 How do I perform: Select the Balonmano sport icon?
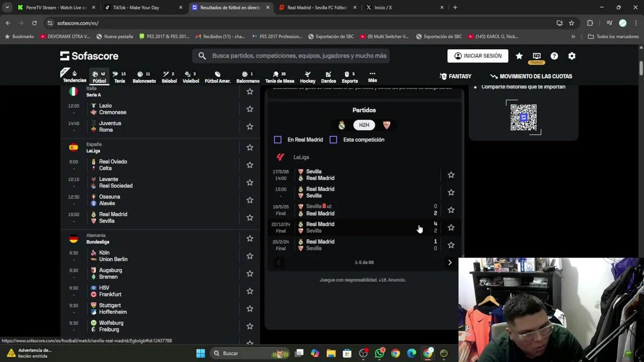click(x=248, y=77)
